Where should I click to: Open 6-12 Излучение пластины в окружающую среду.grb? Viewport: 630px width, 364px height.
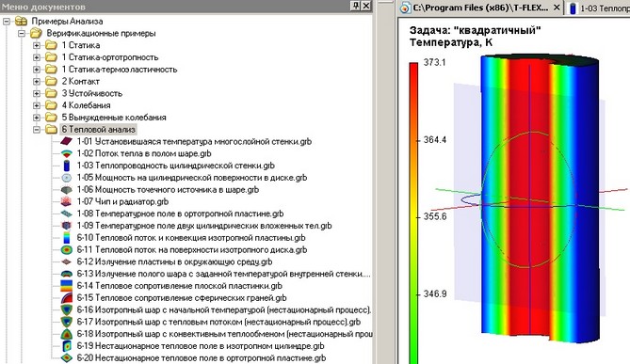[x=175, y=261]
